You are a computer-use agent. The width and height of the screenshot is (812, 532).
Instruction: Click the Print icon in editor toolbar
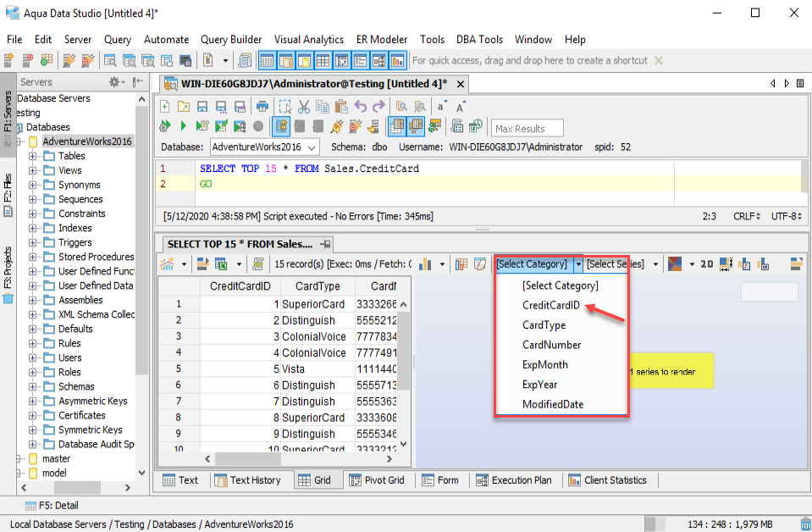[263, 107]
